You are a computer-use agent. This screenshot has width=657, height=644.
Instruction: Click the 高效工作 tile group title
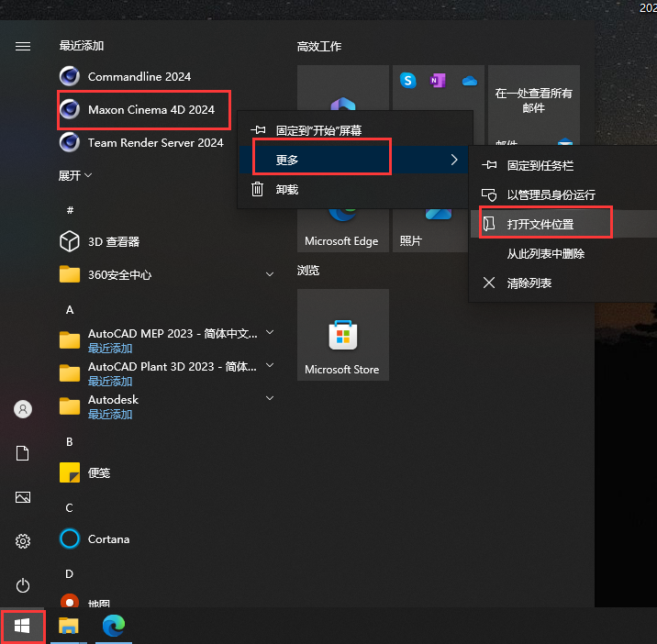click(x=319, y=46)
